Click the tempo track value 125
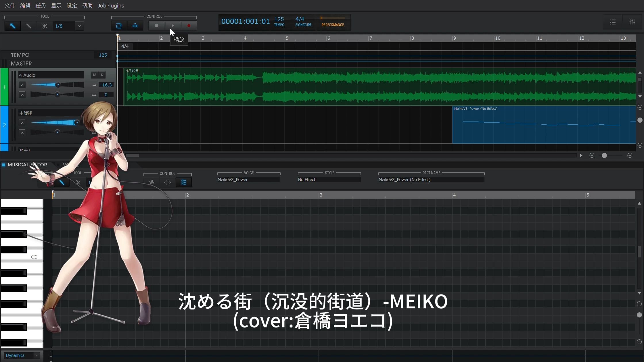The height and width of the screenshot is (362, 644). (103, 55)
